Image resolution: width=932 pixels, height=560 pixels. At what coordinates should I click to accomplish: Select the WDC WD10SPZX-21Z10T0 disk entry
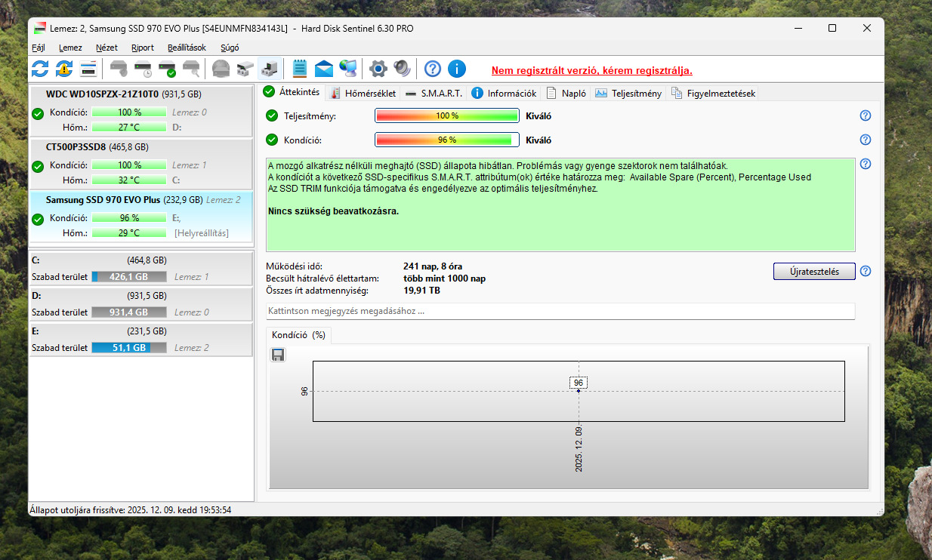(141, 112)
